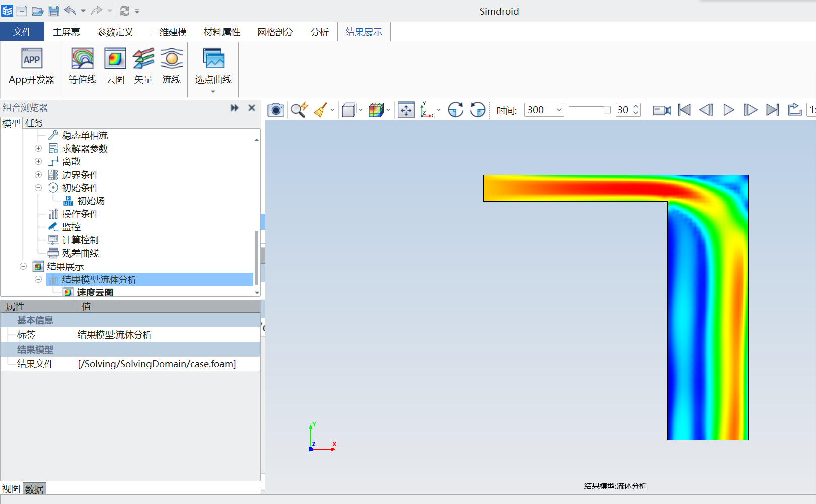Open quick access toolbar customize arrow
Viewport: 816px width, 504px height.
[x=137, y=11]
